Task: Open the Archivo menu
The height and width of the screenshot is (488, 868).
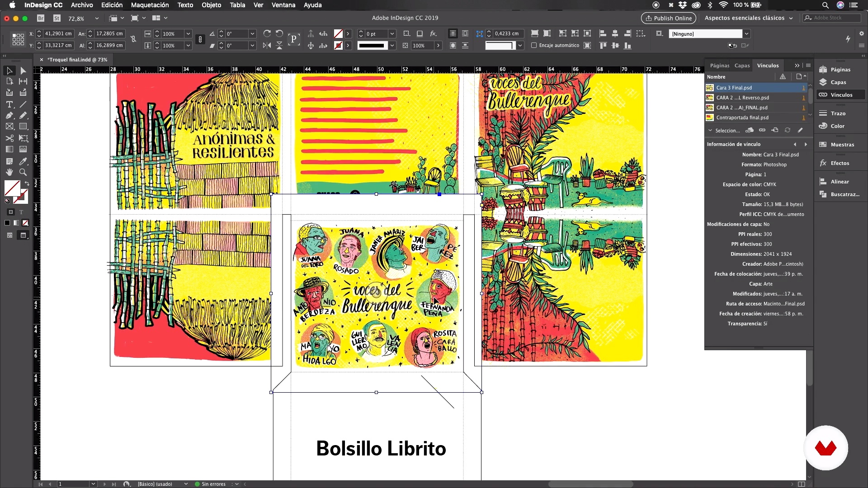Action: click(82, 5)
